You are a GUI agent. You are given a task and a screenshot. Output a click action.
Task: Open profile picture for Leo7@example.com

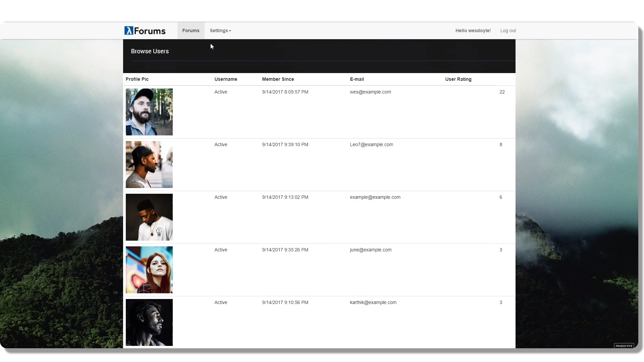coord(149,165)
